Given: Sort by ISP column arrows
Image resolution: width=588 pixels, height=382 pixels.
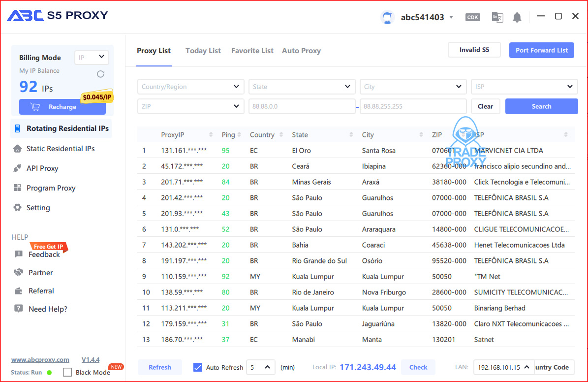Looking at the screenshot, I should (566, 135).
